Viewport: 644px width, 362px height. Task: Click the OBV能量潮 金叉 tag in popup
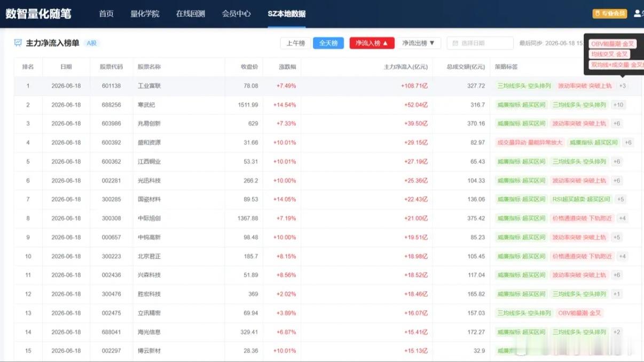(x=613, y=44)
